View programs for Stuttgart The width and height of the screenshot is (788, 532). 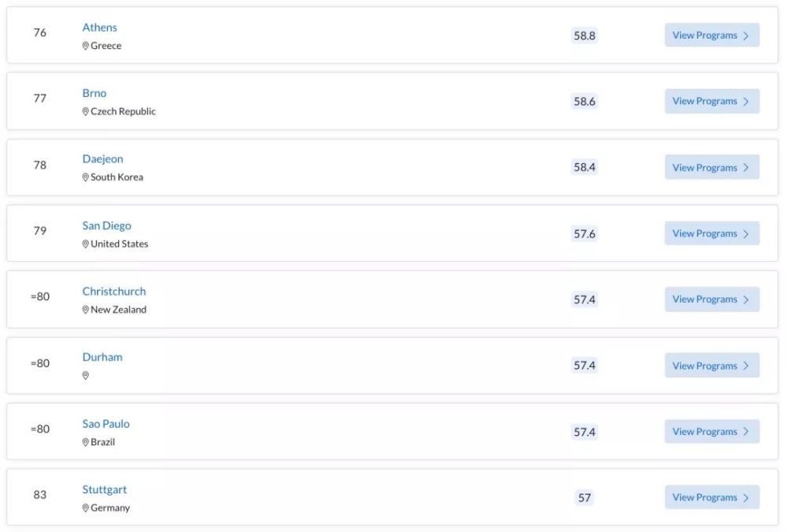pos(712,497)
